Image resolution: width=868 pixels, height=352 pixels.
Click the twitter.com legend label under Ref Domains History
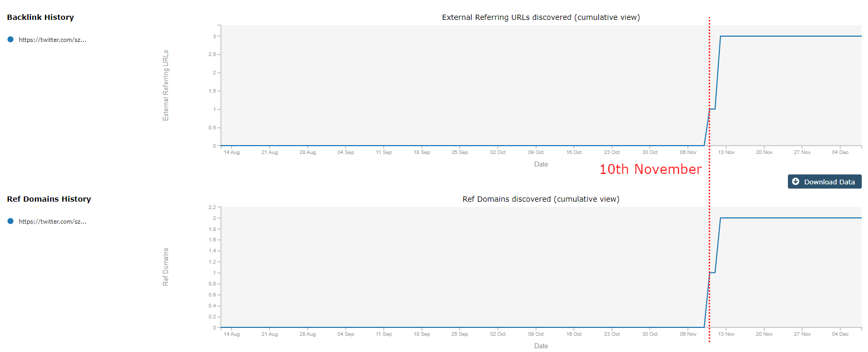pyautogui.click(x=52, y=222)
